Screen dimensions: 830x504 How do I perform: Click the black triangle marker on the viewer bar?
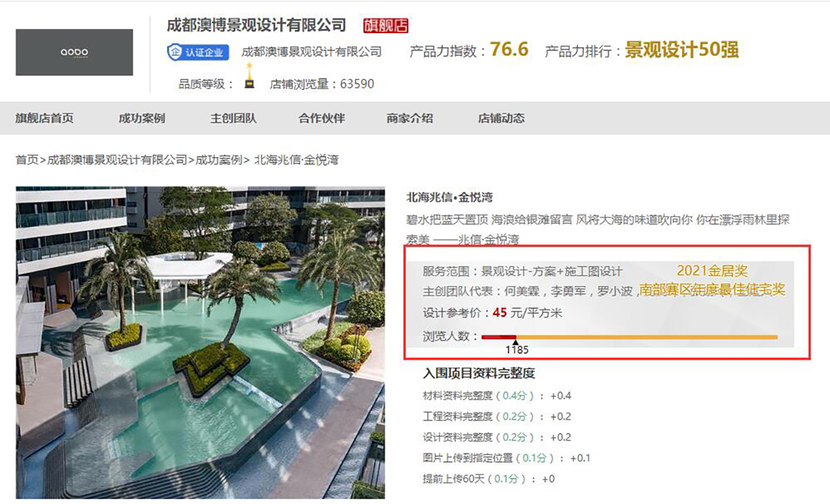[x=515, y=342]
